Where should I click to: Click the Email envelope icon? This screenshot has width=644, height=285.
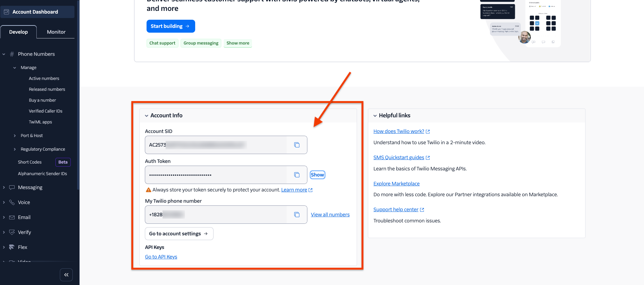(x=12, y=217)
